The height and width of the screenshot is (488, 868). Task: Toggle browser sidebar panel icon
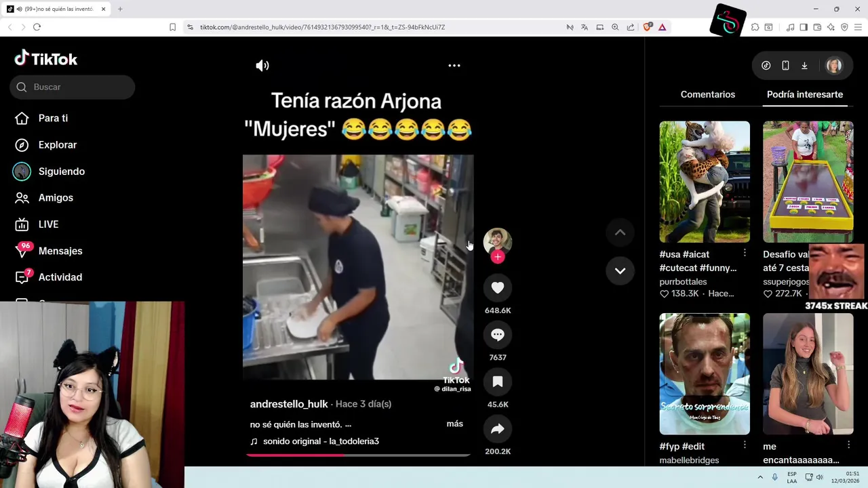[804, 27]
